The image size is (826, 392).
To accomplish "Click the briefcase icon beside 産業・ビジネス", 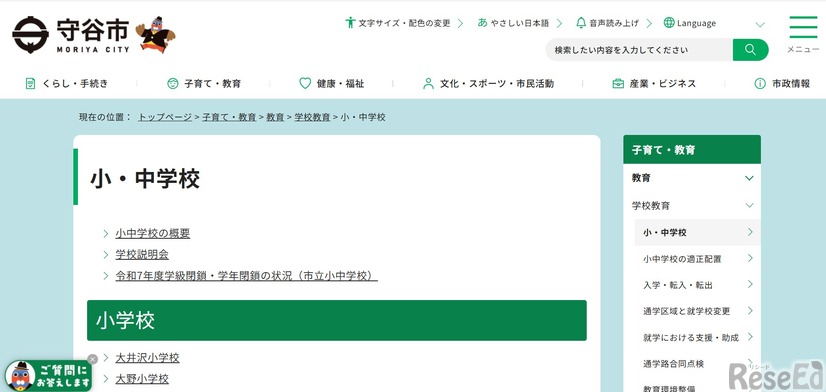I will 618,83.
